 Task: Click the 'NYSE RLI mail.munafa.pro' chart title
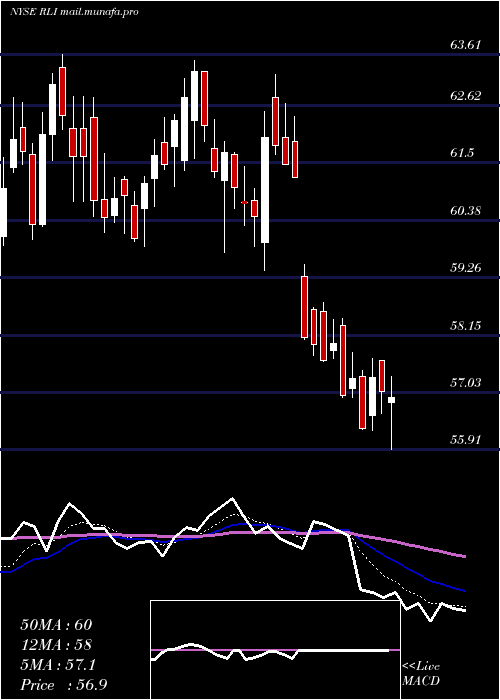[74, 12]
